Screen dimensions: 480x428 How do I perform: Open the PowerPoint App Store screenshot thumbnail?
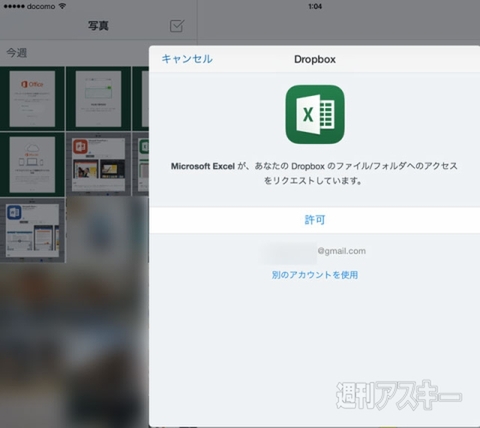[99, 164]
